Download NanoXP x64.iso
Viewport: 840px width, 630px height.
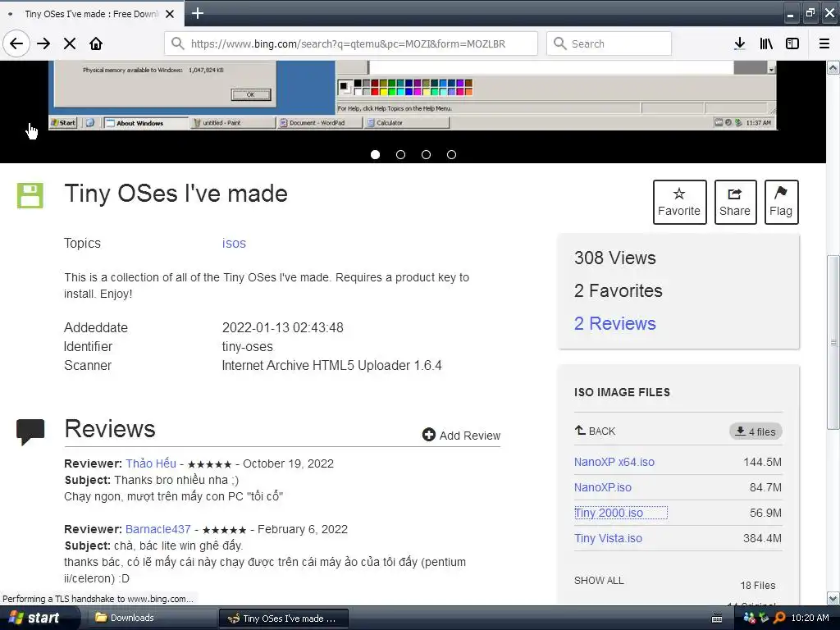tap(614, 462)
